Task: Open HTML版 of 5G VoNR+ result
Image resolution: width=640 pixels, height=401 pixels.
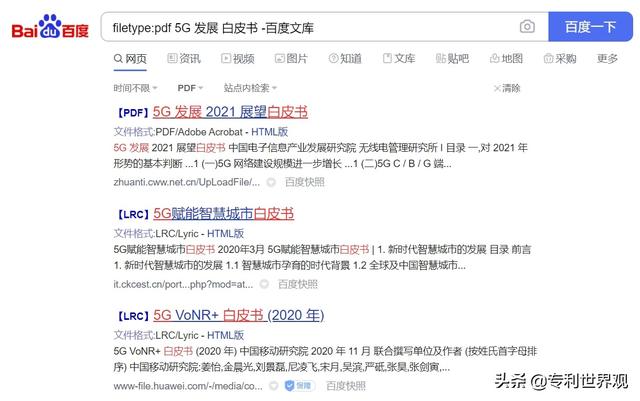Action: pyautogui.click(x=226, y=335)
